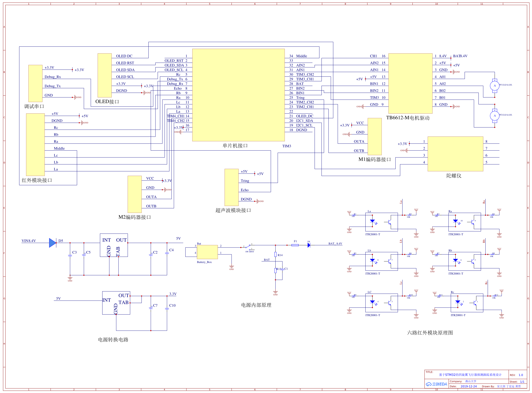
Task: Select capacitor C4
Action: tap(167, 253)
